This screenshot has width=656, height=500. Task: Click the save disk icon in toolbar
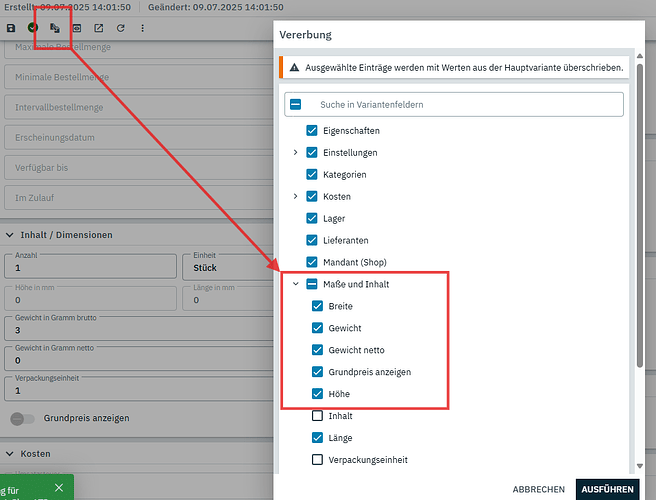11,28
